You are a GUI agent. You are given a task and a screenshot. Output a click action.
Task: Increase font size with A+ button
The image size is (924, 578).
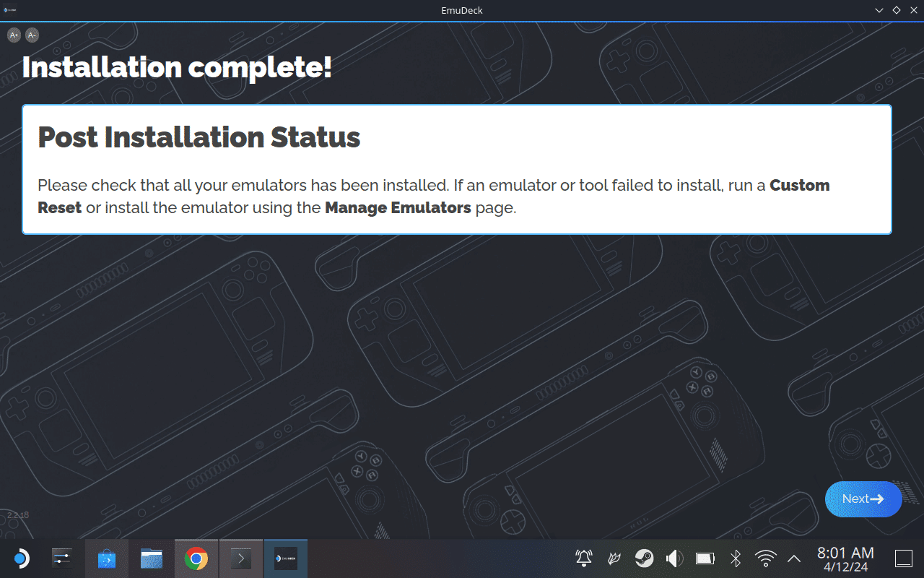tap(14, 35)
